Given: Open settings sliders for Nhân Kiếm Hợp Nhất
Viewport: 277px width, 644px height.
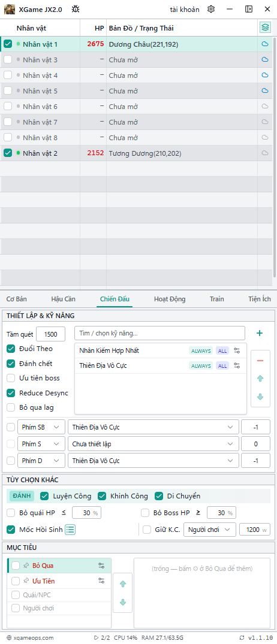Looking at the screenshot, I should [x=237, y=350].
